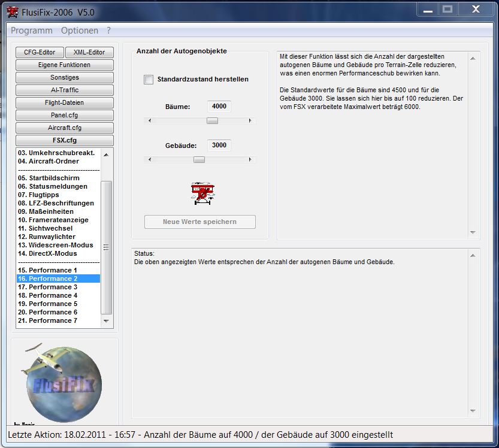
Task: Select 09. Maßeinheiten in the list
Action: pyautogui.click(x=58, y=211)
